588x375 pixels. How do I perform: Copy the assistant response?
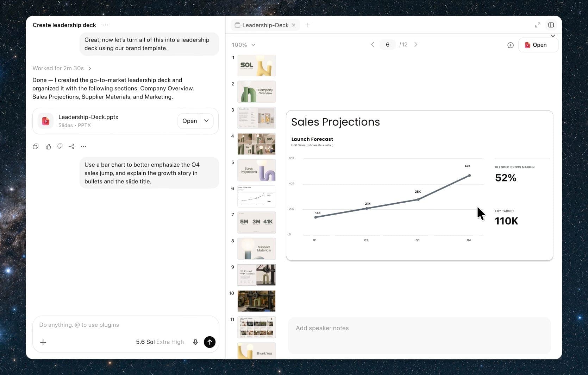(x=36, y=146)
